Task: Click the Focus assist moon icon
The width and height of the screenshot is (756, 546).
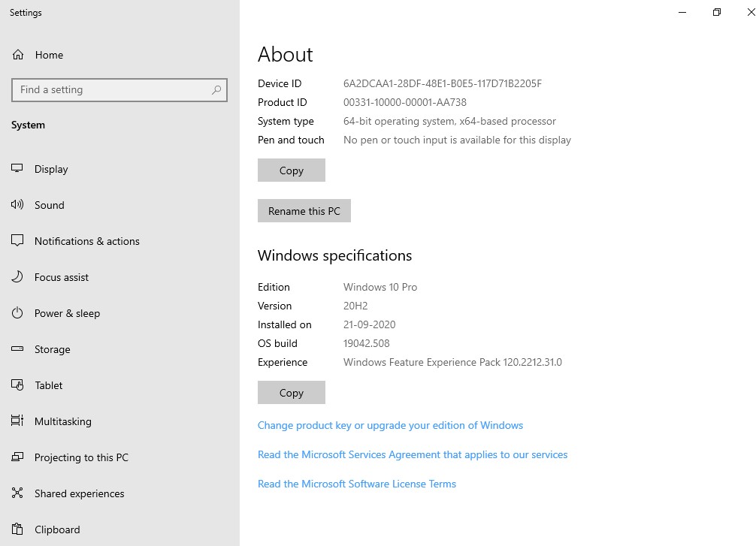Action: coord(17,276)
